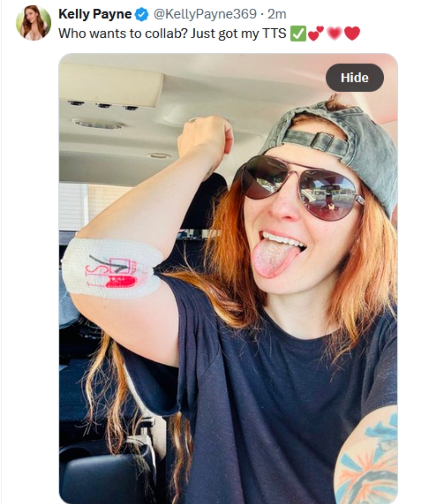Click the car ceiling light in the photo
Screen dimensions: 440x504
click(98, 124)
